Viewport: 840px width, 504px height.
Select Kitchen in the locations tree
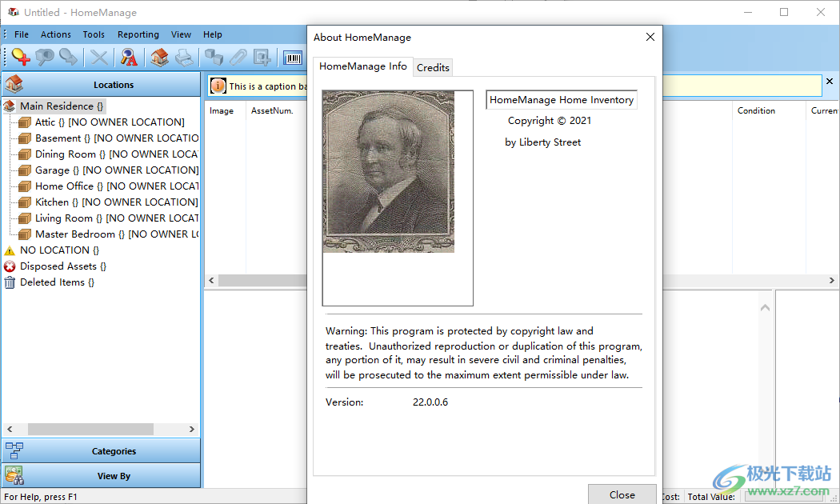coord(52,202)
